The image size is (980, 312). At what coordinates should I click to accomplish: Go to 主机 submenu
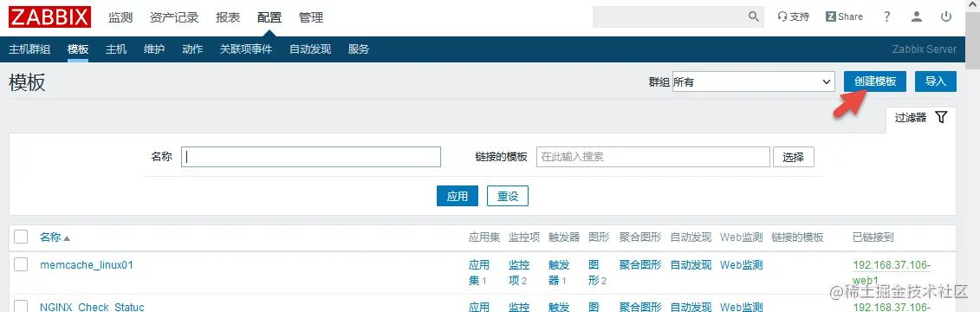point(116,49)
